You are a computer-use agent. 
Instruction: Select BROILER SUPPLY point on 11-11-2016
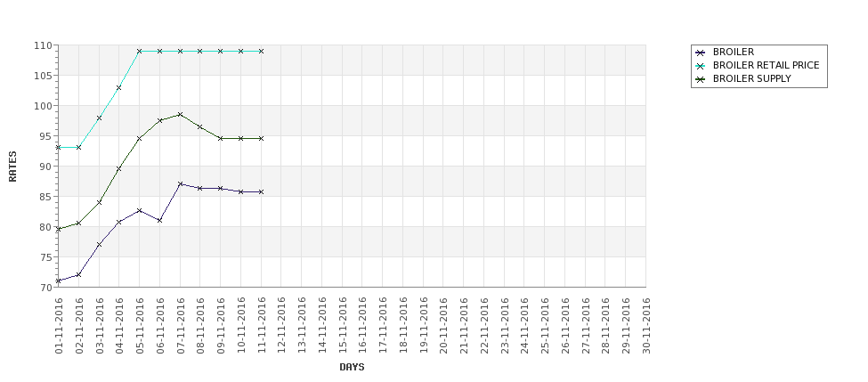point(261,138)
